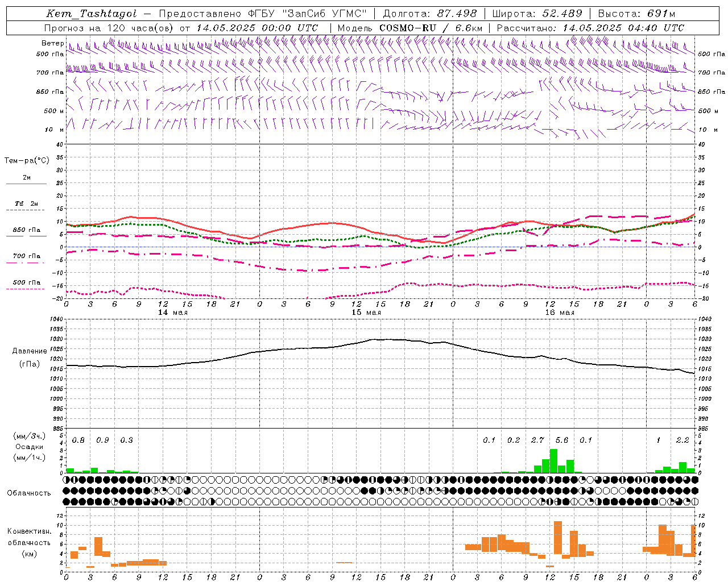Screen dimensions: 728x582
Task: Click the Ветер wind panel label
Action: coord(52,43)
